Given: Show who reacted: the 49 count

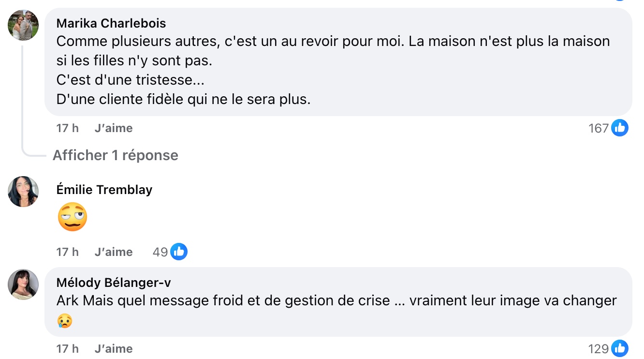Looking at the screenshot, I should pyautogui.click(x=160, y=252).
